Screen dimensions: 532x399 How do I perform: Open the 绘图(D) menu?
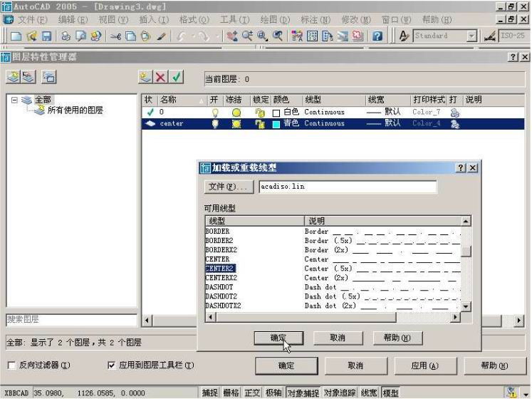(x=275, y=20)
